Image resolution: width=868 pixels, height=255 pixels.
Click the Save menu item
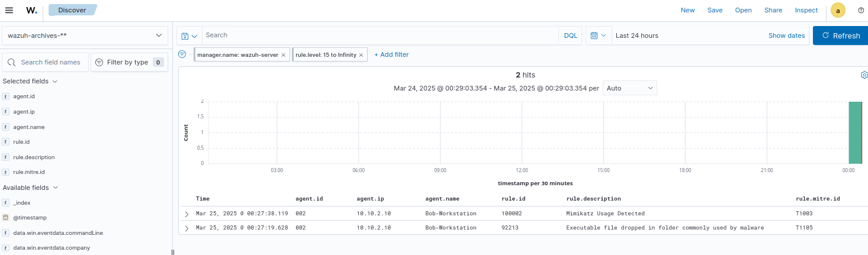point(715,10)
